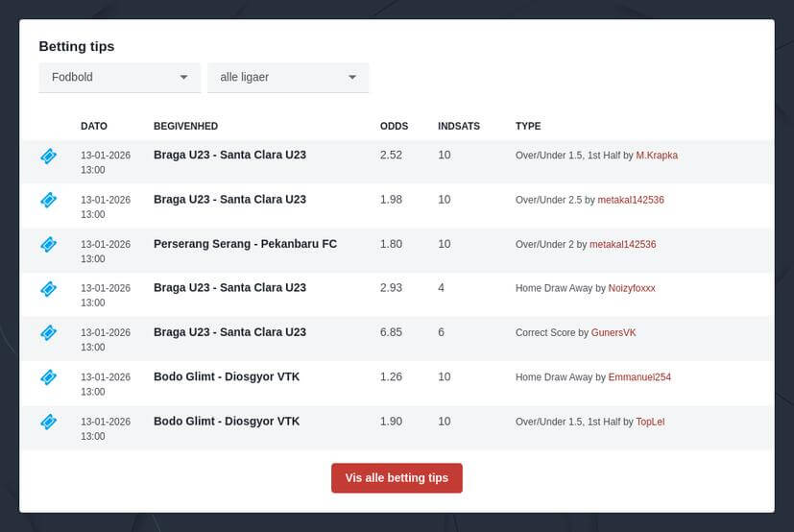Open metakal142536 link in Over/Under 2.5 row
794x532 pixels.
tap(631, 200)
